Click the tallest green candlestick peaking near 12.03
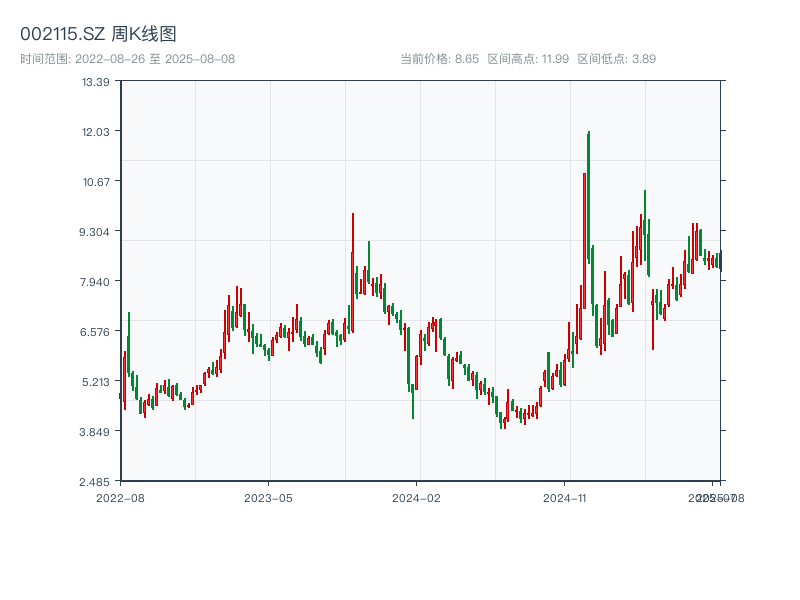The image size is (800, 600). tap(588, 197)
